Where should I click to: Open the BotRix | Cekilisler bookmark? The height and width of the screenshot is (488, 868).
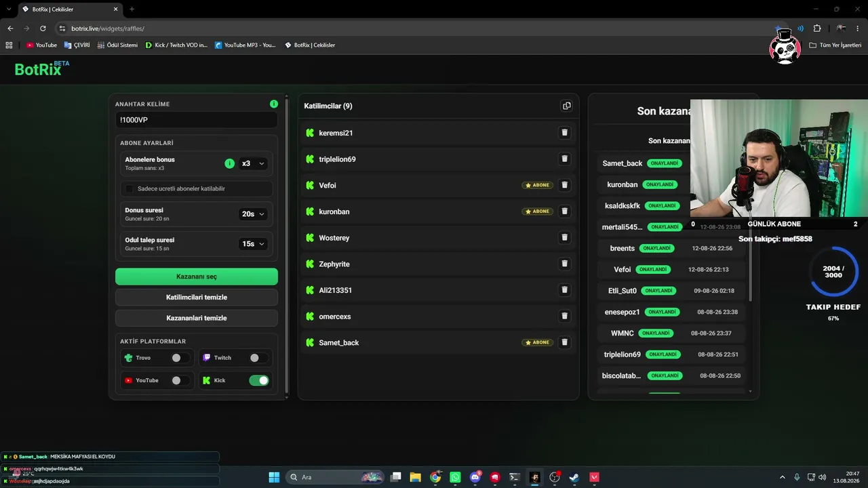pos(310,45)
